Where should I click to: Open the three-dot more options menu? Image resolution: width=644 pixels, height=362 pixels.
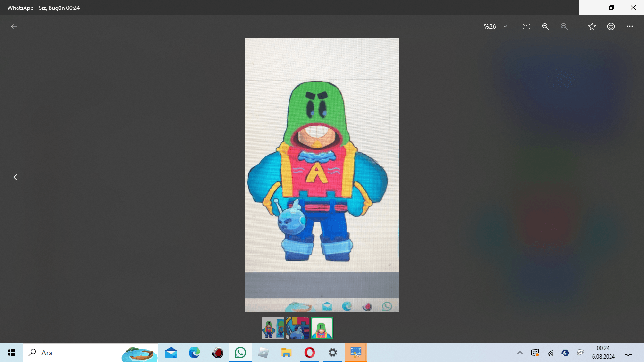tap(630, 26)
